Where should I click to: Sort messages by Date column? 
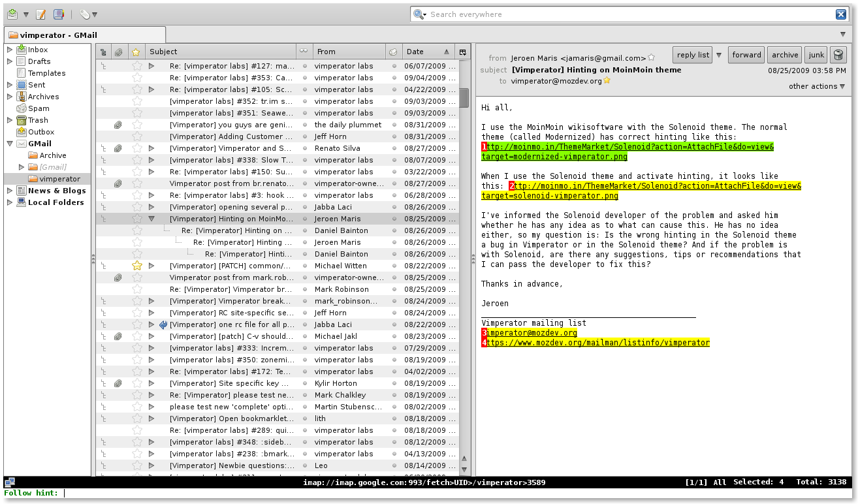click(x=428, y=52)
